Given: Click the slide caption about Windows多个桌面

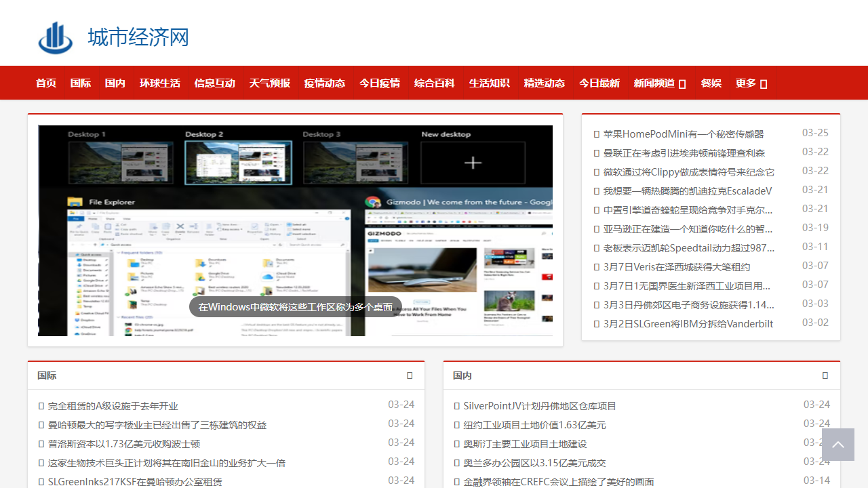Looking at the screenshot, I should 295,307.
